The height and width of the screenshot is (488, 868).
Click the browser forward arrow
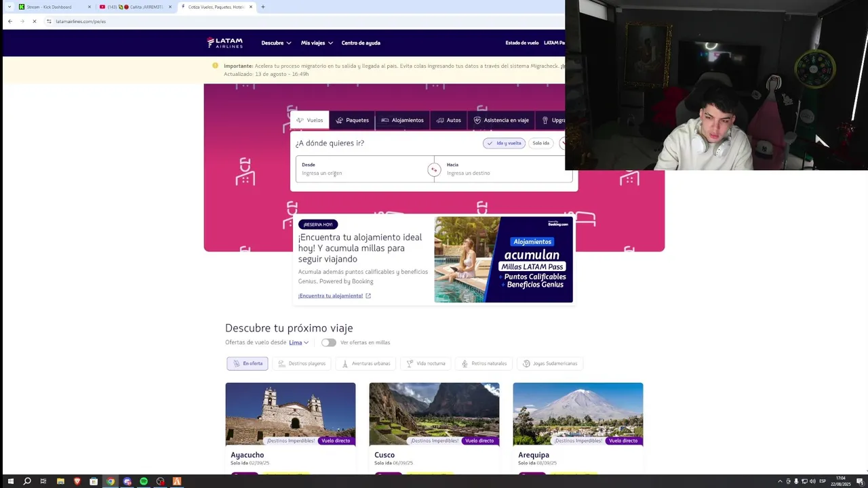pos(22,21)
